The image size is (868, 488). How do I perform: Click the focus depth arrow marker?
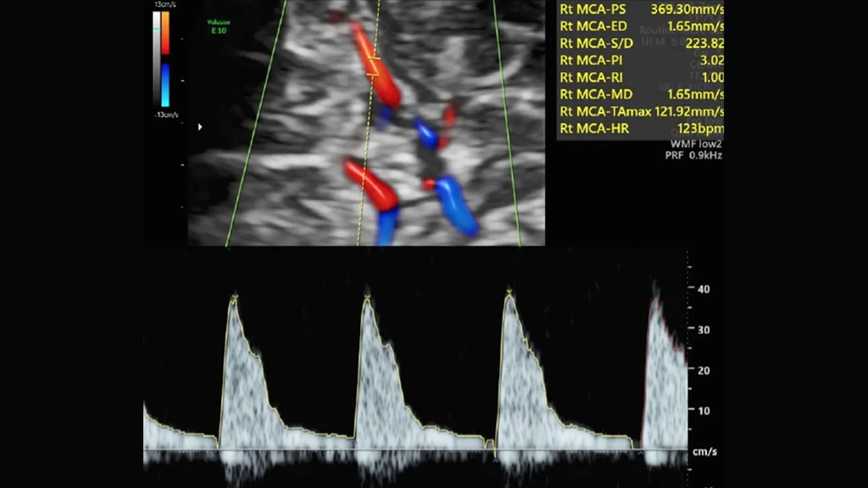(x=200, y=127)
